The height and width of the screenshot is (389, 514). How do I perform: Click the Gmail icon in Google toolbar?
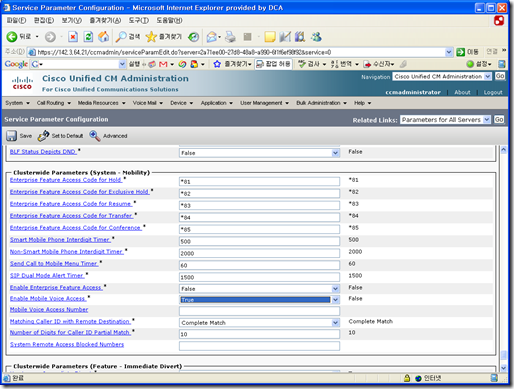point(163,64)
